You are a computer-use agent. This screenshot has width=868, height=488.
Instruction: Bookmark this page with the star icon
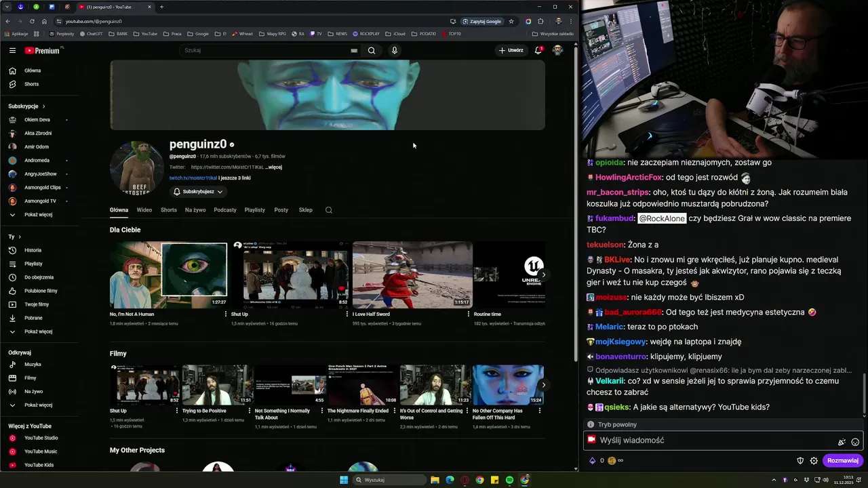click(x=511, y=21)
